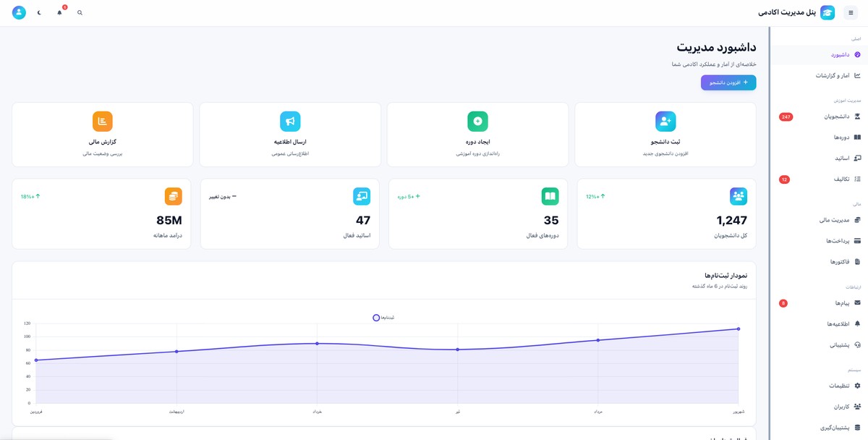The image size is (868, 440).
Task: Open the user avatar menu
Action: tap(18, 12)
